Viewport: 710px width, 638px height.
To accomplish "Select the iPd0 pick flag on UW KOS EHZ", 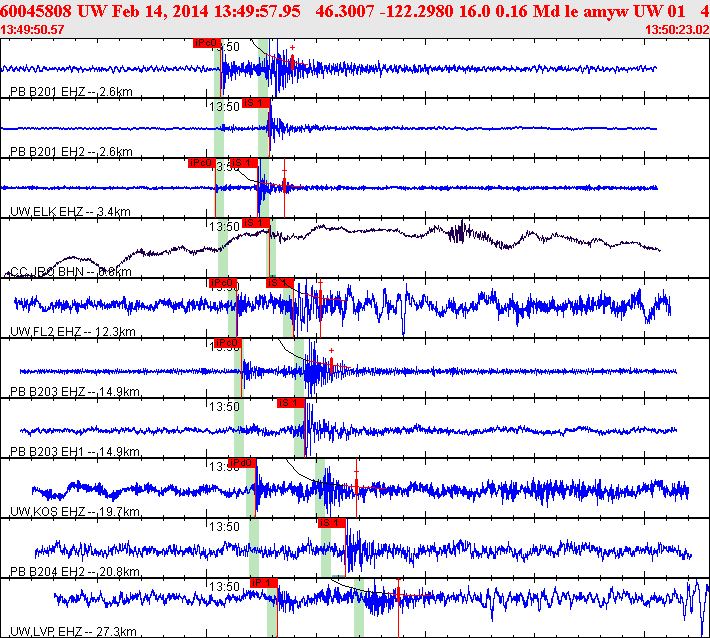I will (242, 463).
